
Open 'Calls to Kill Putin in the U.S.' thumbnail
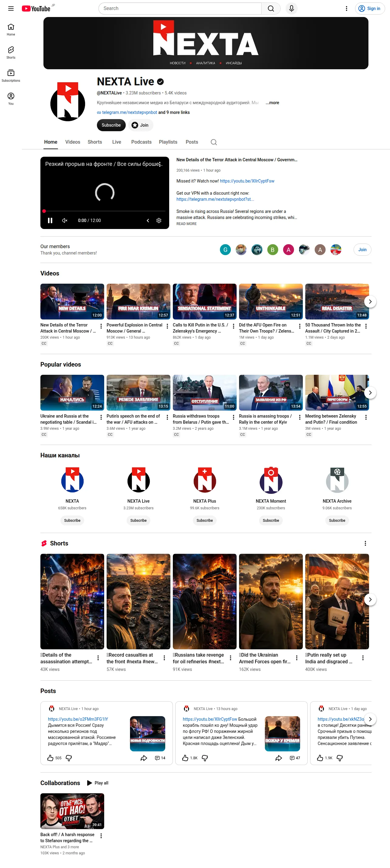click(205, 302)
